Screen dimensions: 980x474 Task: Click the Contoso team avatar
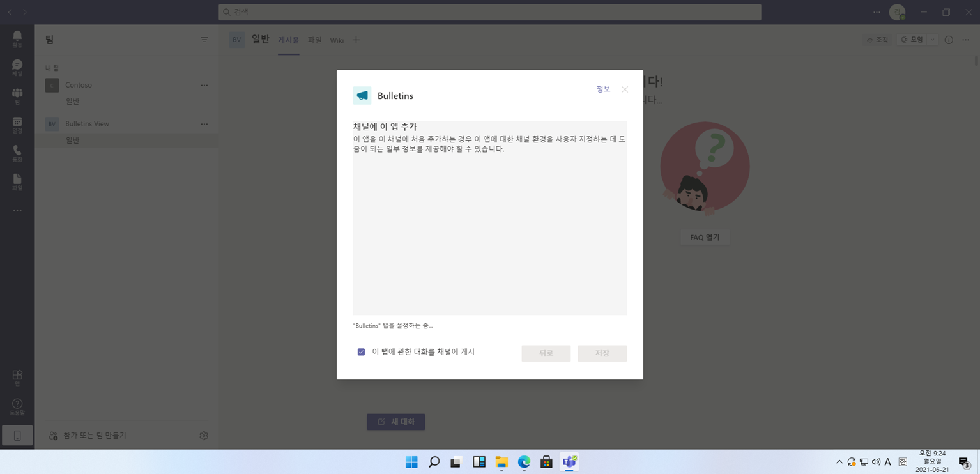52,85
